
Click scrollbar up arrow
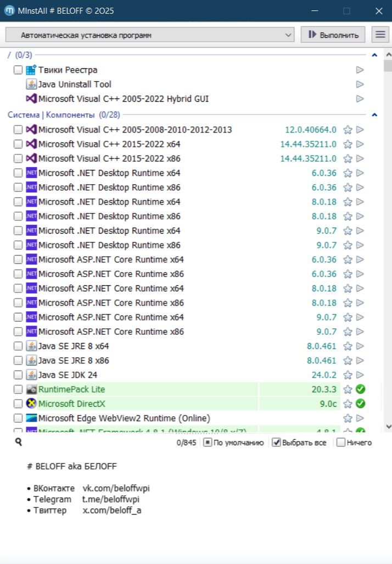388,54
